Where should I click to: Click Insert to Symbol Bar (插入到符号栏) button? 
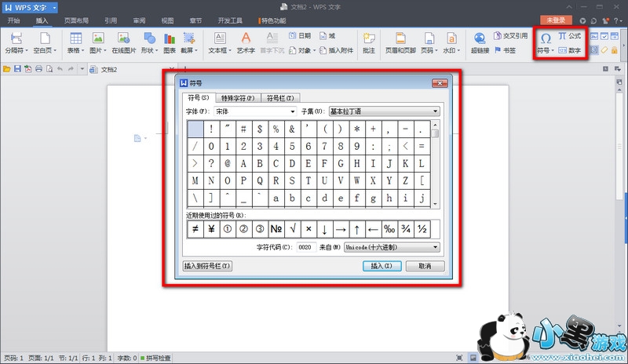coord(207,266)
